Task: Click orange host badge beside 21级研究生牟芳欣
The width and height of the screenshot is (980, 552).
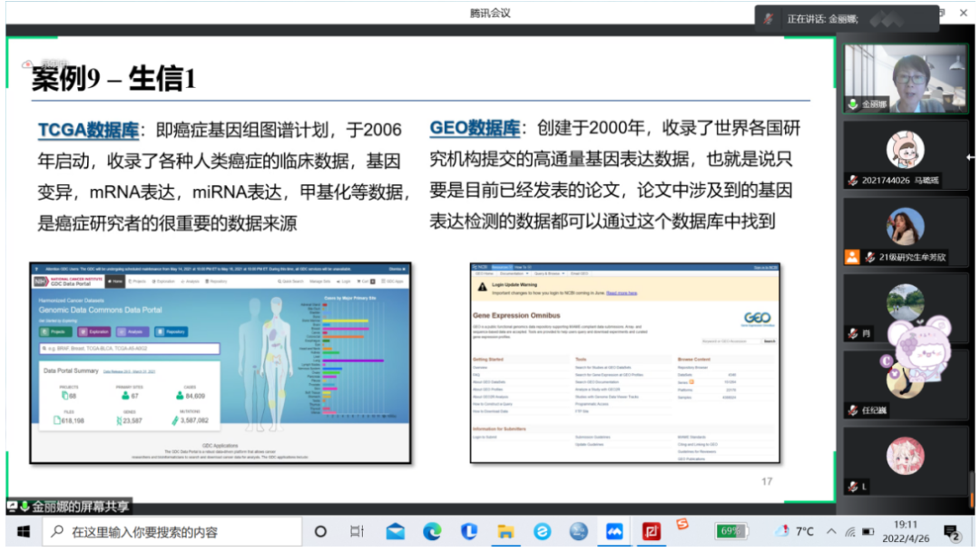Action: point(852,257)
